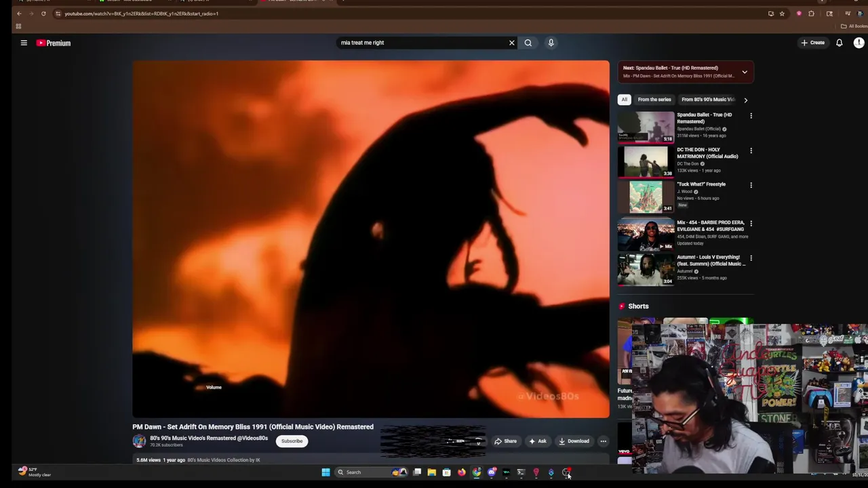
Task: Go forward in browser
Action: tap(31, 14)
